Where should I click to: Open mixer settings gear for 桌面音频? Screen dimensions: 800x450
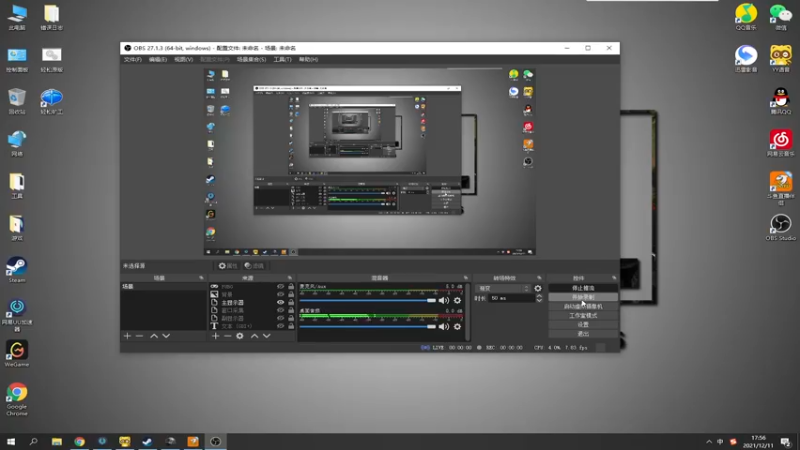457,327
